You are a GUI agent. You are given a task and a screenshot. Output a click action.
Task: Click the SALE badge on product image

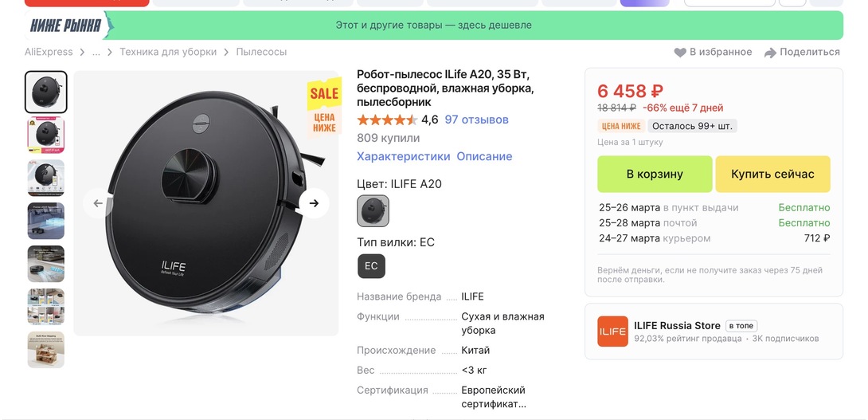pyautogui.click(x=324, y=93)
